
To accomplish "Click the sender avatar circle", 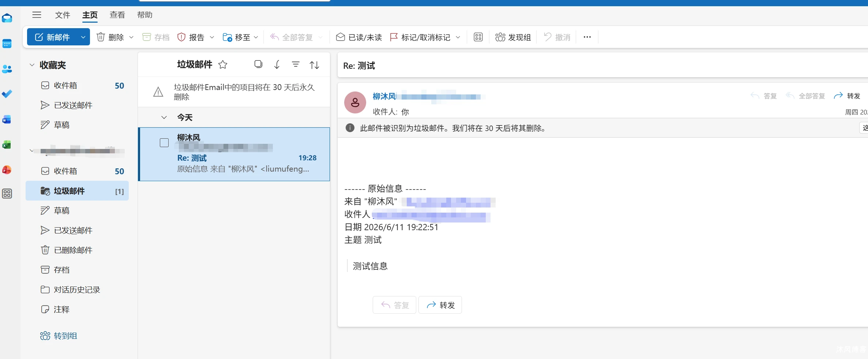I will click(355, 102).
